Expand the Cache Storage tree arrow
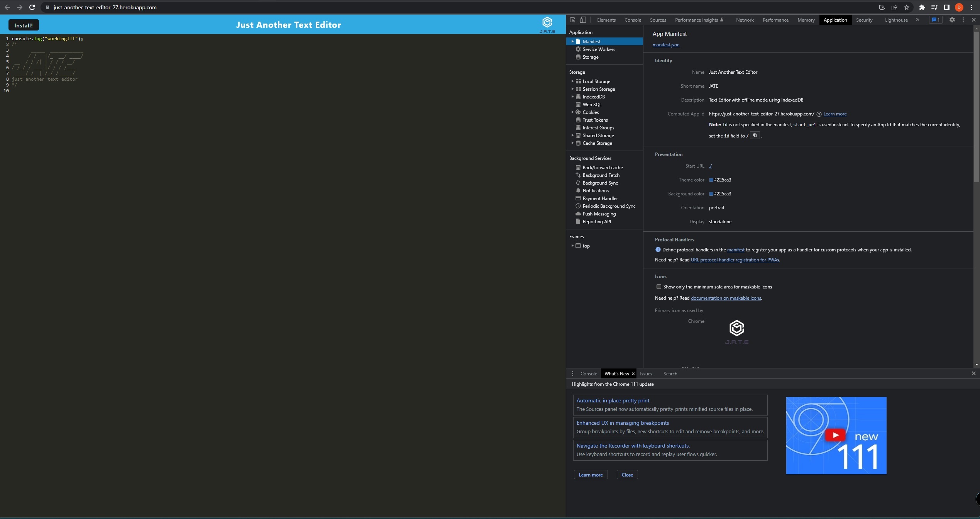The width and height of the screenshot is (980, 519). 572,143
